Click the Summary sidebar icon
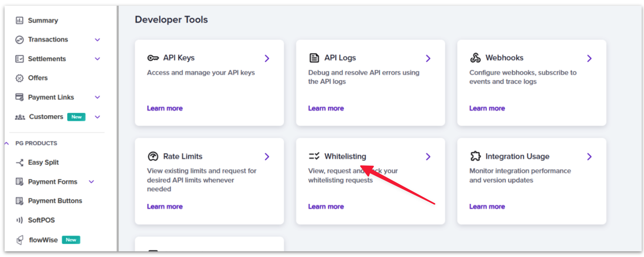The width and height of the screenshot is (644, 257). [19, 21]
